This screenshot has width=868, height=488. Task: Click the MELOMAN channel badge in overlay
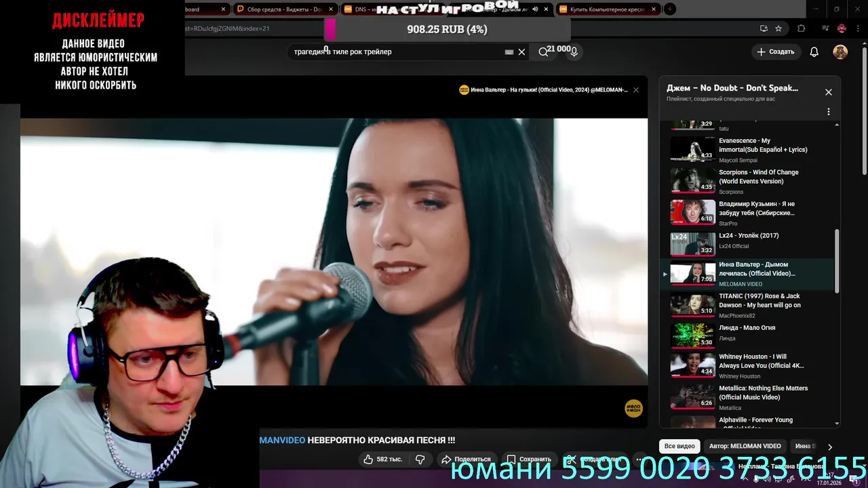pos(464,89)
